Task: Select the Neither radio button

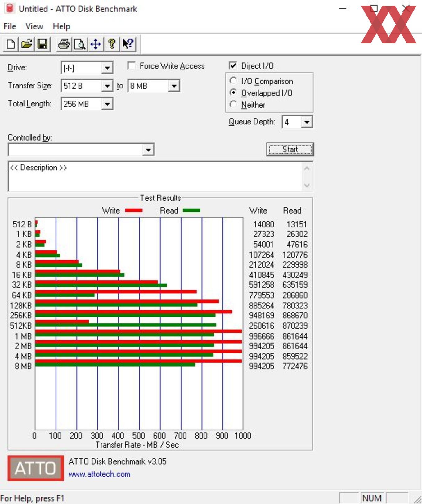Action: point(233,104)
